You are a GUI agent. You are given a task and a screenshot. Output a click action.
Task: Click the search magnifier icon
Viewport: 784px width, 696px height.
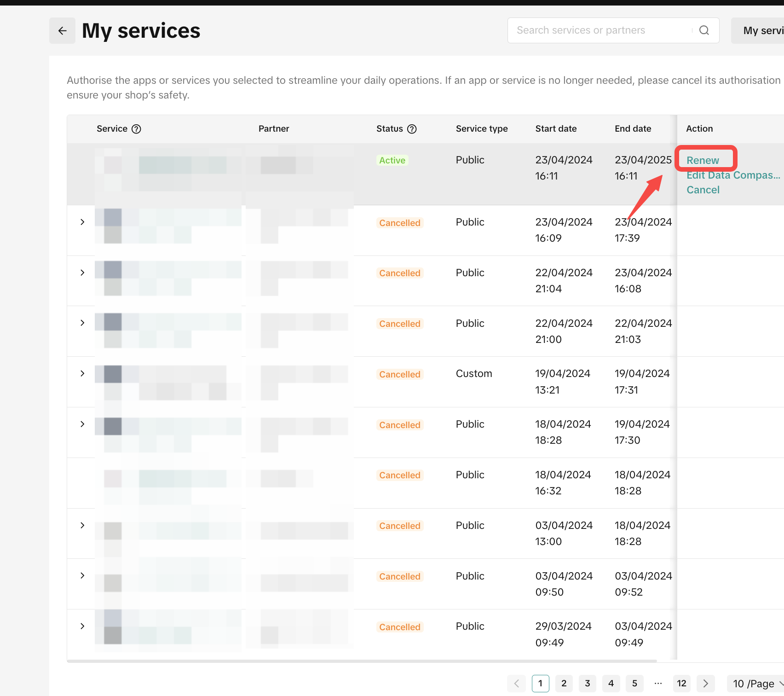pos(703,30)
